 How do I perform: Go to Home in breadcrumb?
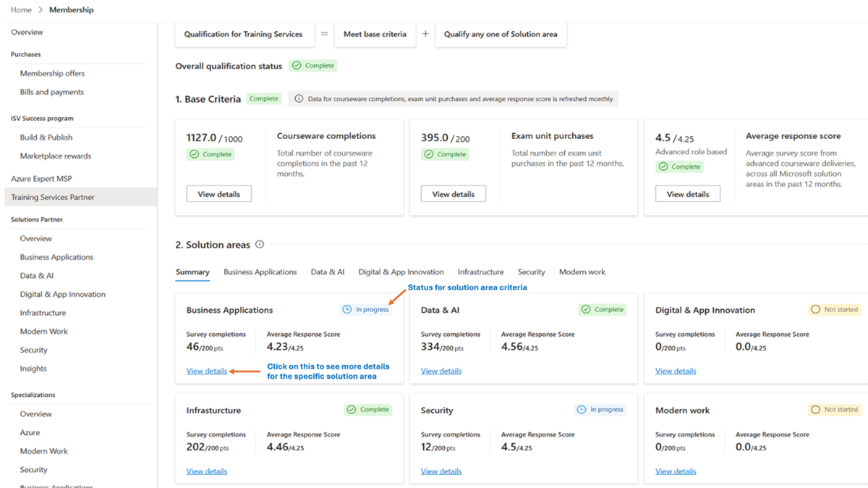point(21,10)
